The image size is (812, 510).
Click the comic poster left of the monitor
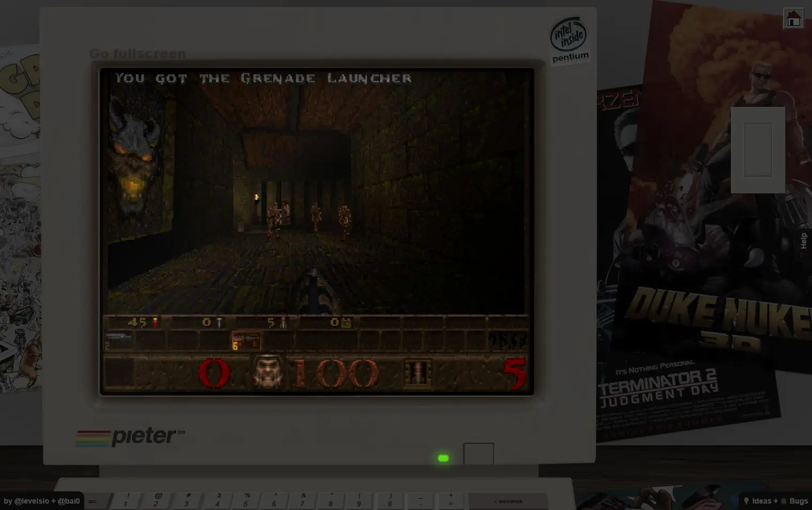(20, 219)
